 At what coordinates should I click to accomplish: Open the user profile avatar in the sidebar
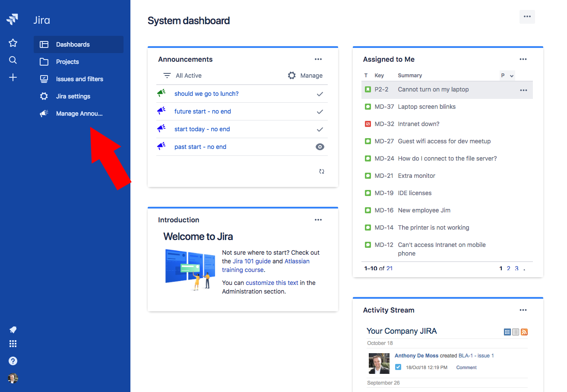[x=13, y=378]
